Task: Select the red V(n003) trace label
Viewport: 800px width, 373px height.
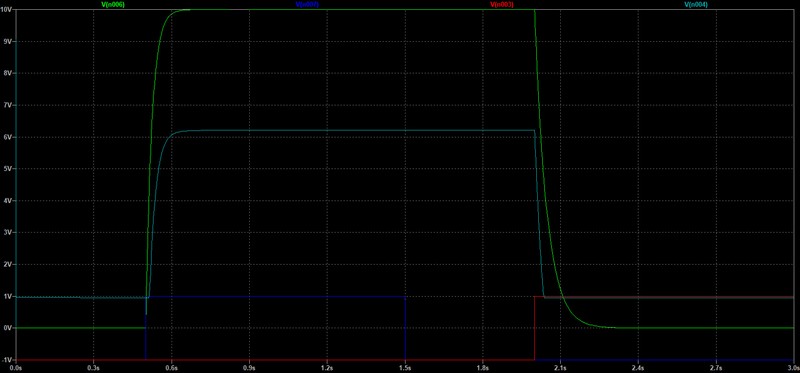Action: tap(502, 4)
